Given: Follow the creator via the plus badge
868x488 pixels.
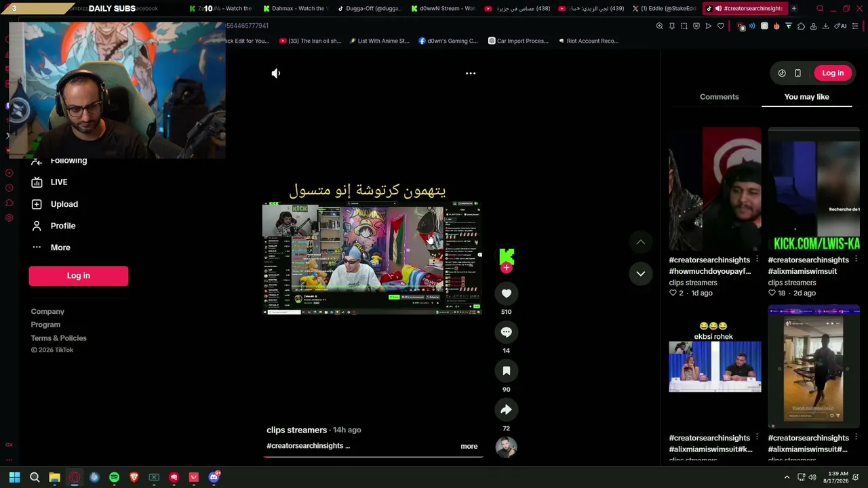Looking at the screenshot, I should pos(507,268).
